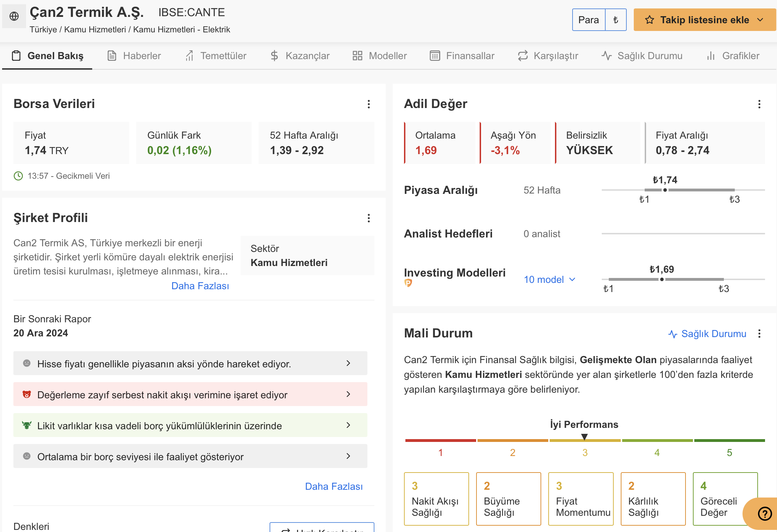
Task: Click the Investing Modelleri ₺1,69 range slider dot
Action: [x=662, y=279]
